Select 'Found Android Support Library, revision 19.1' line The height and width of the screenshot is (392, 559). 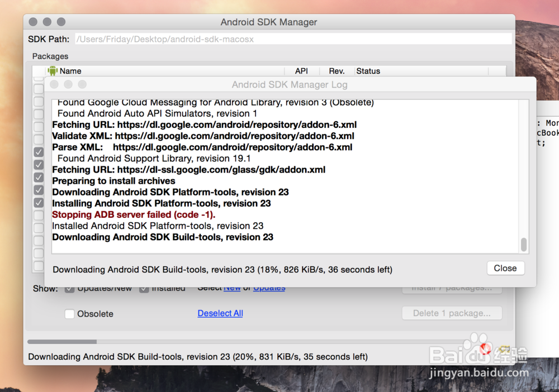click(154, 159)
